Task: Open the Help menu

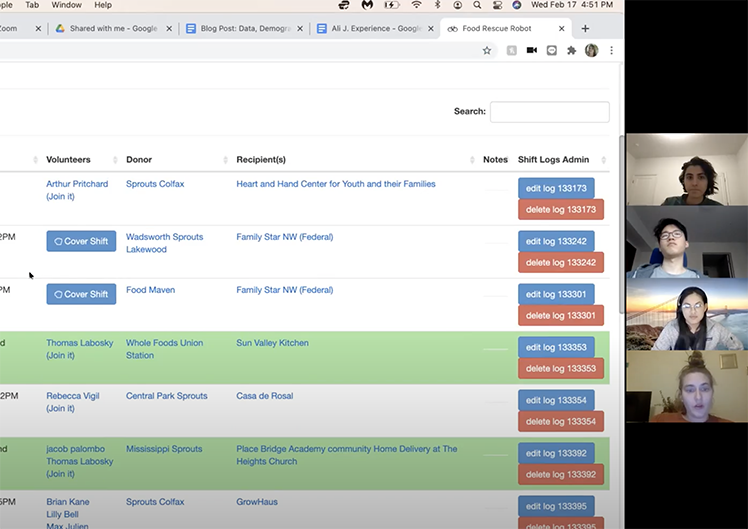Action: tap(103, 5)
